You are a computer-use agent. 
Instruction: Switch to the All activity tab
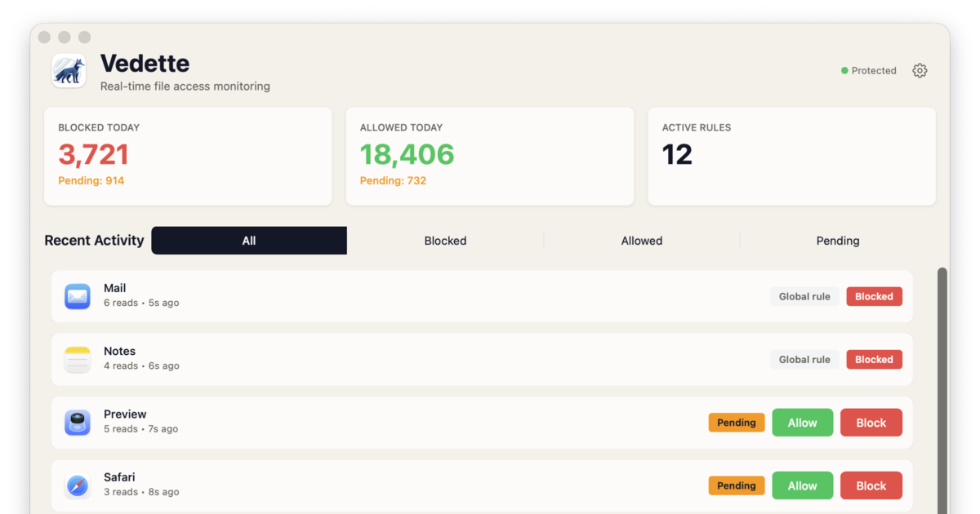point(249,241)
